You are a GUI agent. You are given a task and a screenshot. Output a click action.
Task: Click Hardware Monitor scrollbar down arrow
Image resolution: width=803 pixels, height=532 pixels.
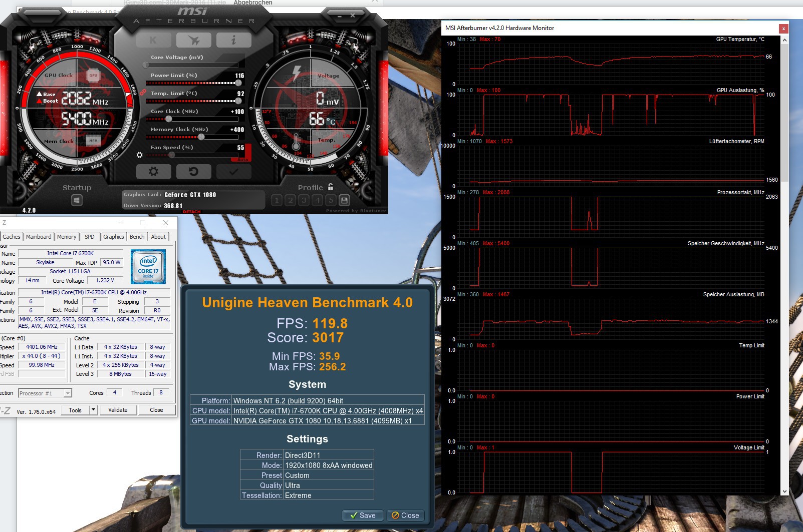[784, 491]
